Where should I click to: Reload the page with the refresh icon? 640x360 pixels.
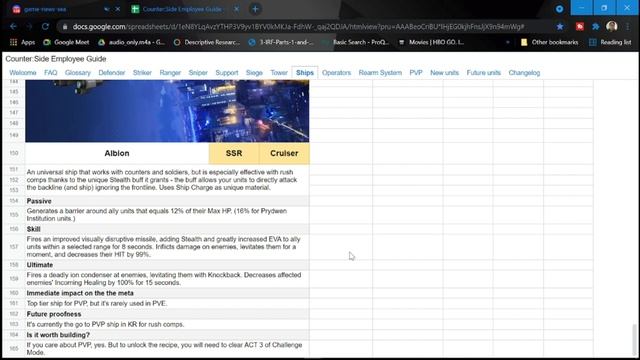pyautogui.click(x=45, y=27)
